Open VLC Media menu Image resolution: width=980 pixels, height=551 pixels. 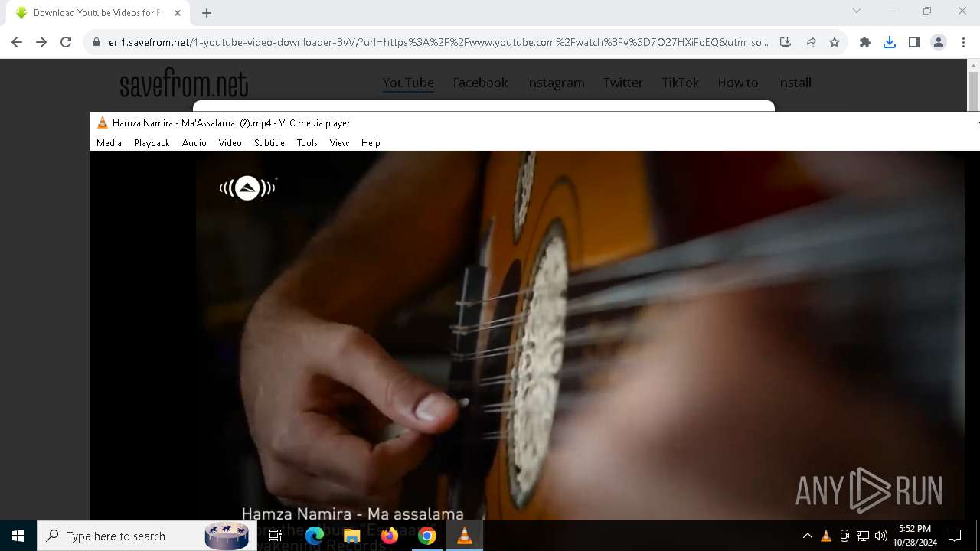[x=109, y=143]
